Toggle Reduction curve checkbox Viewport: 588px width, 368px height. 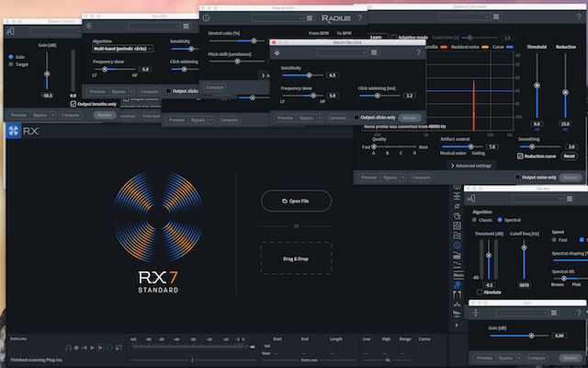pos(520,156)
